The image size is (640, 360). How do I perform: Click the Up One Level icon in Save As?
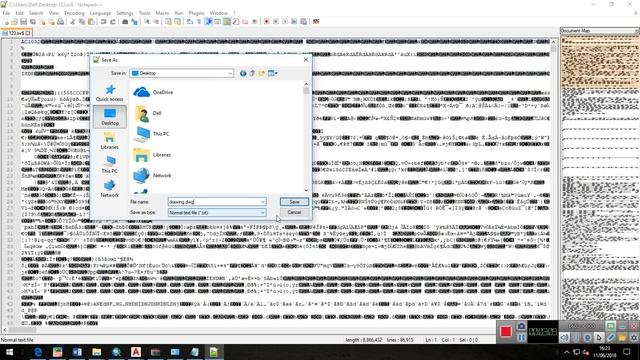[252, 73]
